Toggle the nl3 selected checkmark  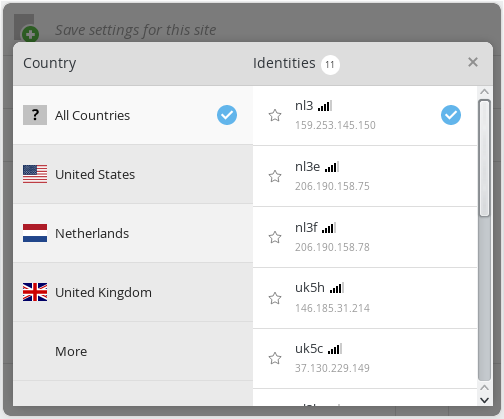[x=451, y=115]
